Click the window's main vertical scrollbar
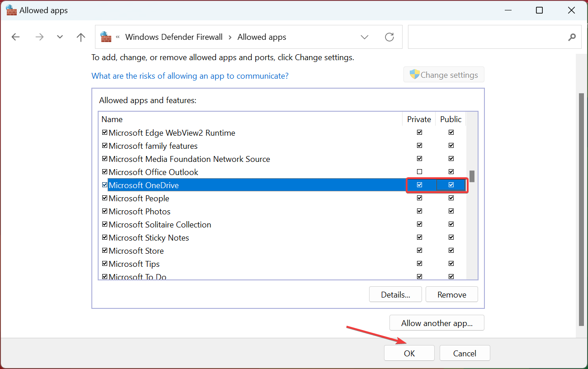 [582, 210]
